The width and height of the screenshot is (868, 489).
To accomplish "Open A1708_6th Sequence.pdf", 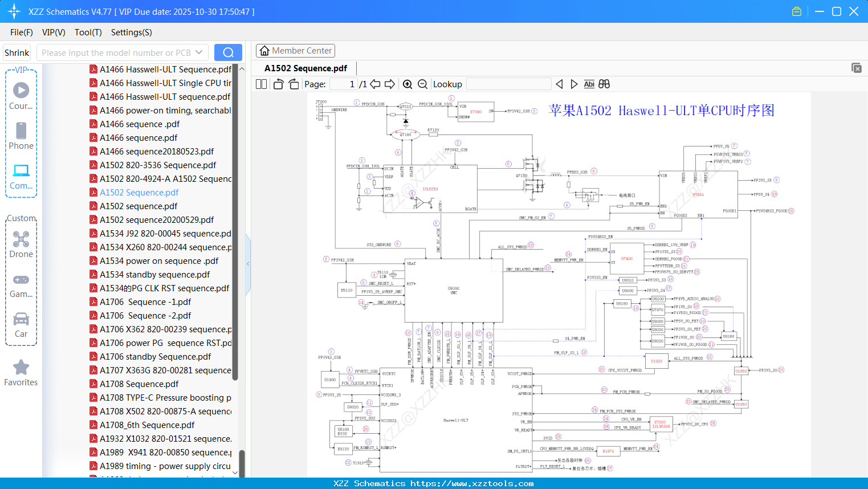I will click(x=147, y=425).
